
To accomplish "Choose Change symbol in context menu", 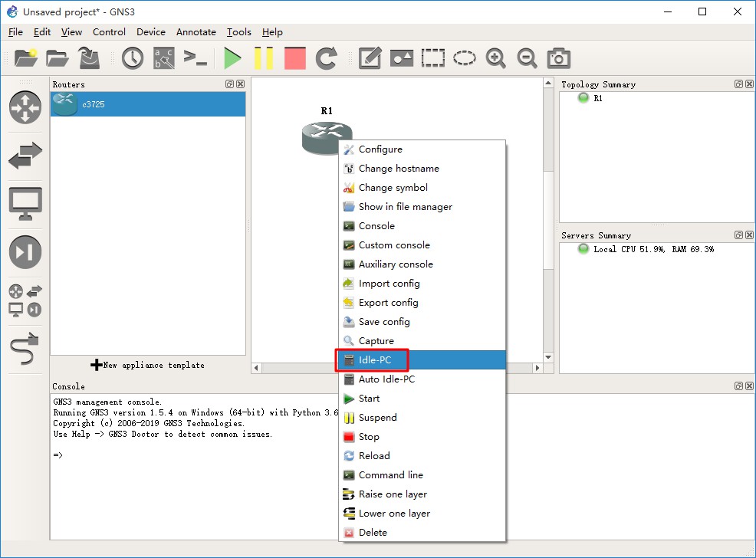I will [x=422, y=188].
